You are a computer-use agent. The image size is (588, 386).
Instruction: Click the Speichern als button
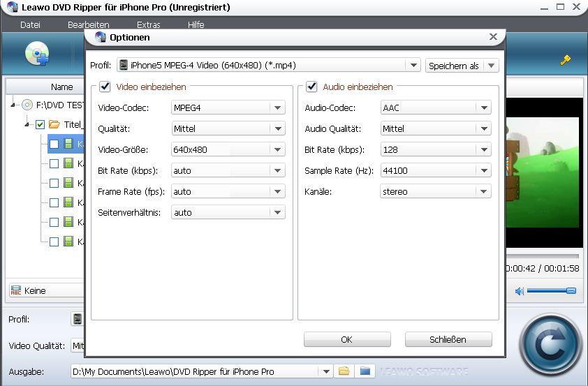coord(454,66)
